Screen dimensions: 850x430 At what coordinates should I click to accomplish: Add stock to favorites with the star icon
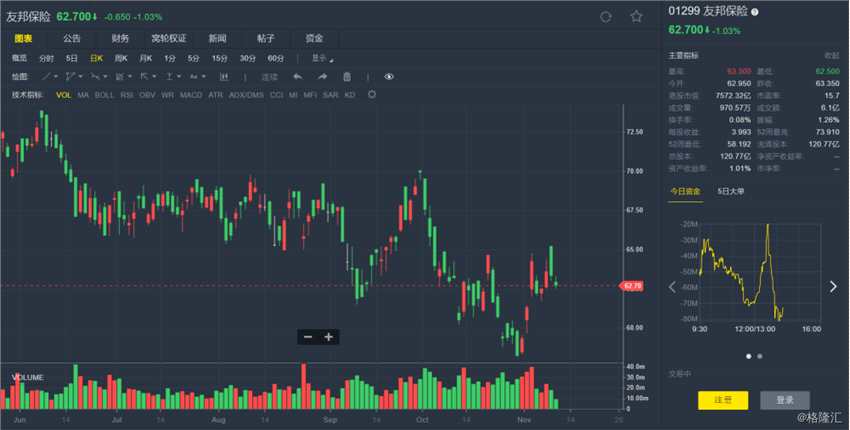pyautogui.click(x=636, y=17)
